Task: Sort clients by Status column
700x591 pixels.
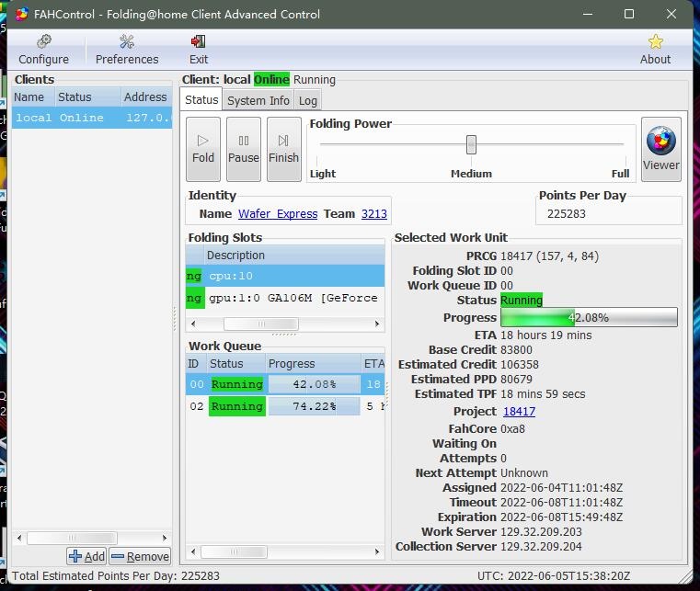Action: coord(87,97)
